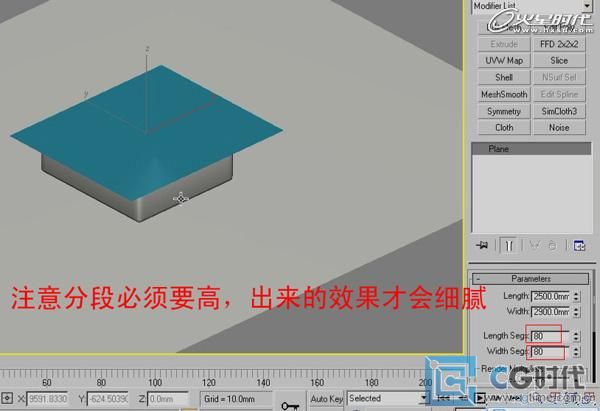The image size is (600, 411).
Task: Click frame 100 on the timeline
Action: tap(155, 382)
